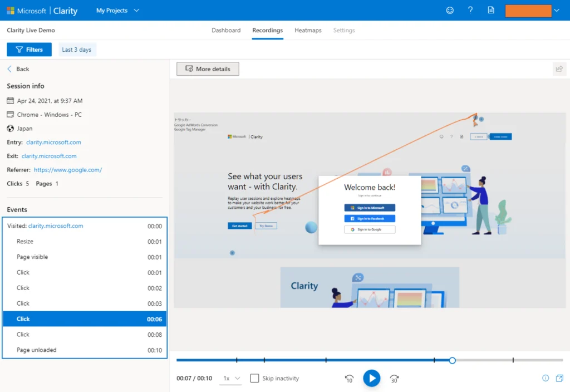The image size is (570, 392).
Task: Click the browser device icon beside Chrome
Action: pyautogui.click(x=10, y=115)
